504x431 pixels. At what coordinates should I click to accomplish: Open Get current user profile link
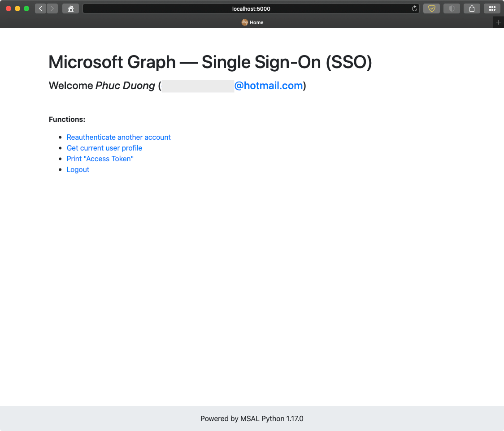[x=104, y=148]
